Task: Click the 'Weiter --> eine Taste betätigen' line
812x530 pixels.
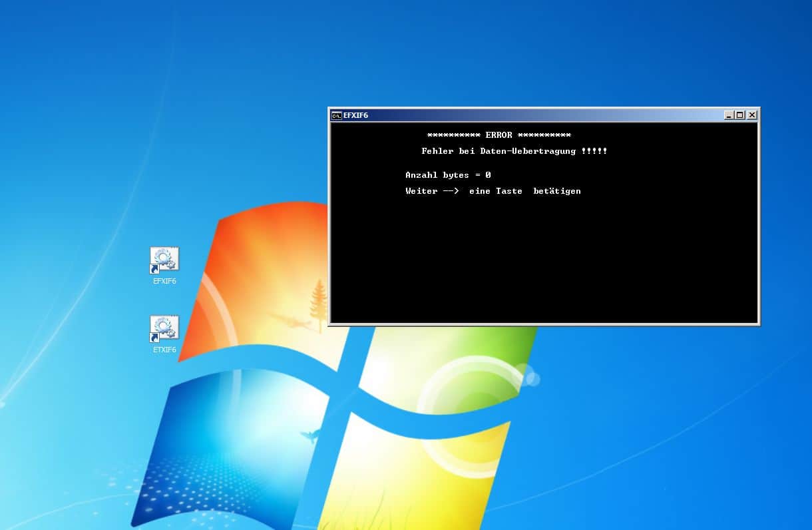Action: pyautogui.click(x=493, y=191)
